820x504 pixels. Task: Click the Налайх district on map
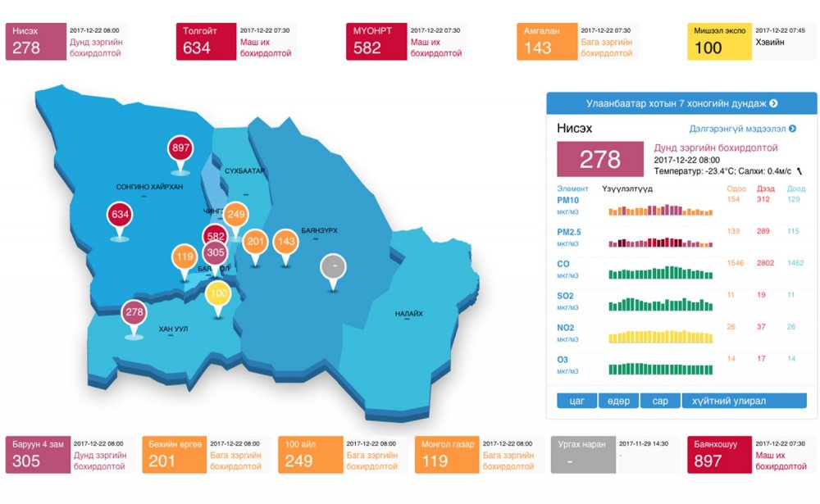point(408,314)
